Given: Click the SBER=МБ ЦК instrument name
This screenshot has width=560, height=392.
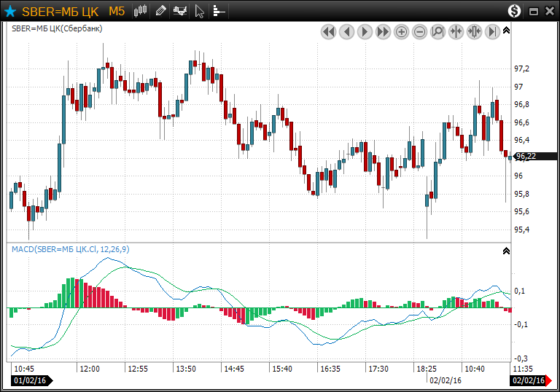Looking at the screenshot, I should [x=61, y=11].
